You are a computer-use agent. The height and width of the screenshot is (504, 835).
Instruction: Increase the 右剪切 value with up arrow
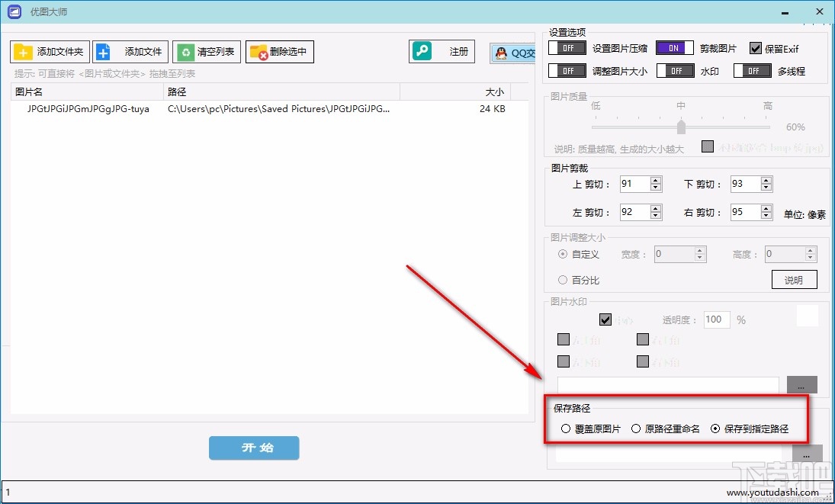[x=766, y=208]
